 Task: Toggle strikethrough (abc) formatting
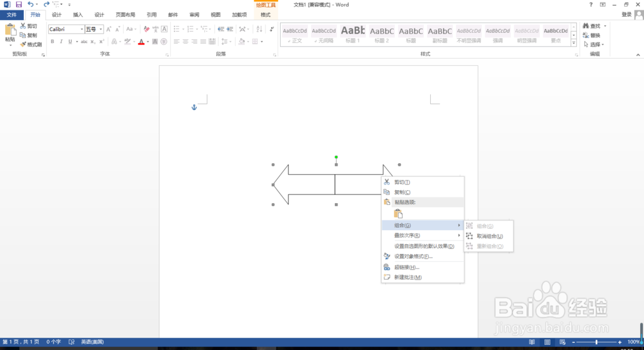point(84,41)
